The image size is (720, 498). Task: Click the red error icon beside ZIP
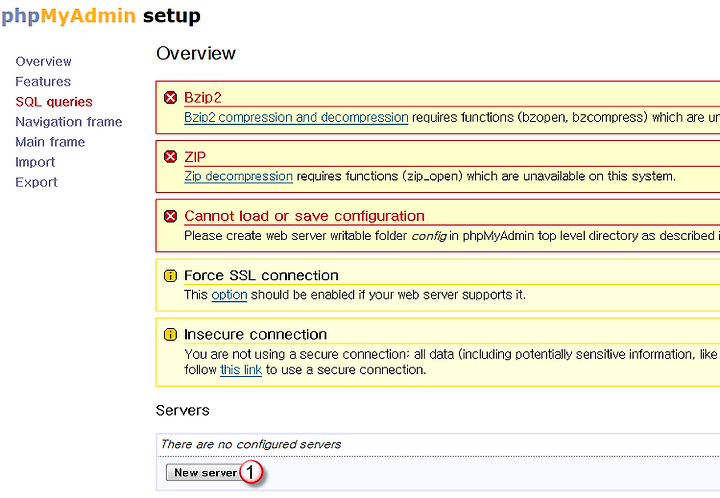[x=170, y=157]
